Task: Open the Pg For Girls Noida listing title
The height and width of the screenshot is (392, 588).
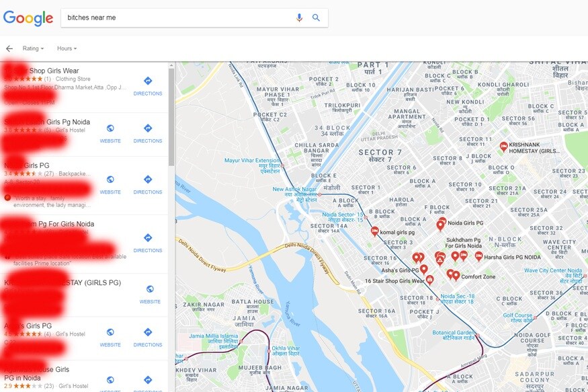Action: (x=49, y=224)
